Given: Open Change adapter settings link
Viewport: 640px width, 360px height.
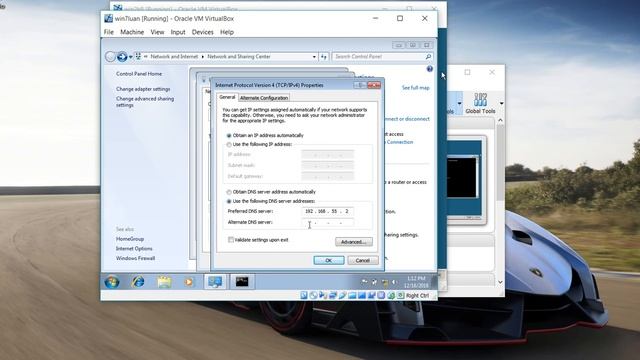Looking at the screenshot, I should pyautogui.click(x=143, y=89).
